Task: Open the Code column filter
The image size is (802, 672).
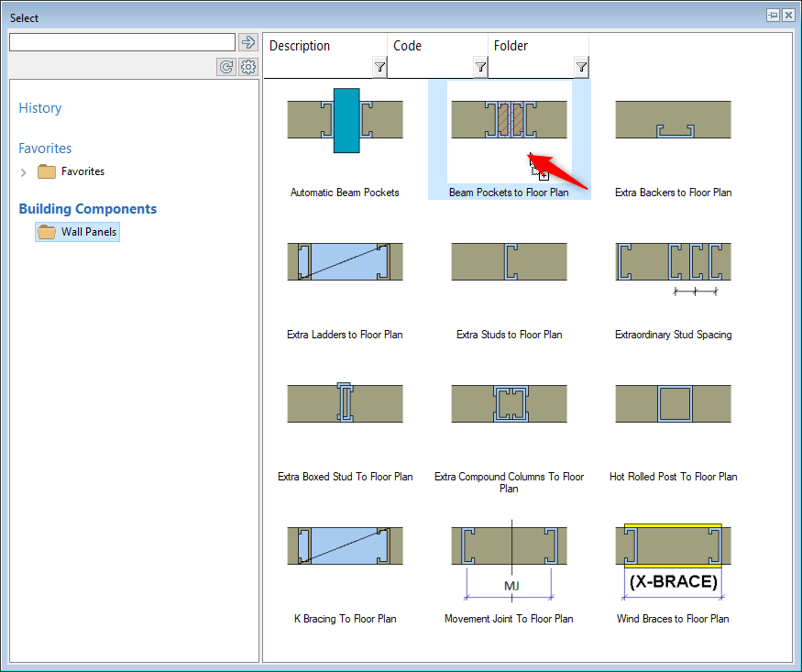Action: (x=480, y=67)
